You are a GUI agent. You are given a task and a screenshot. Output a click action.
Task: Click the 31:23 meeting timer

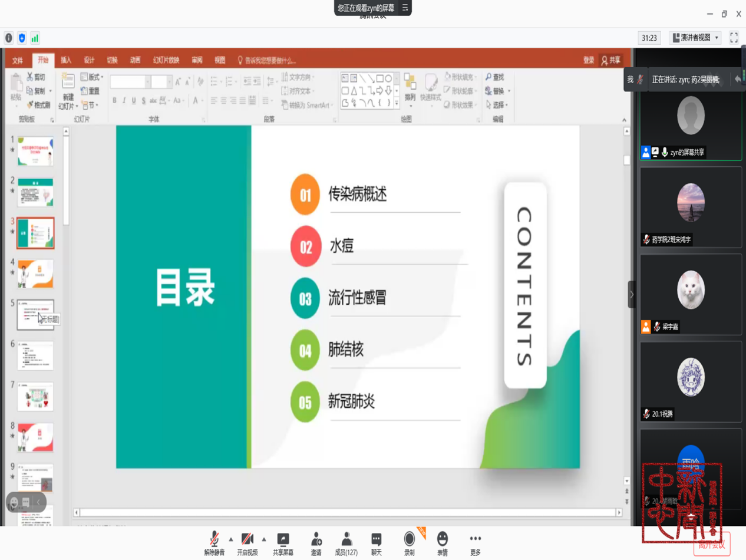click(x=649, y=38)
